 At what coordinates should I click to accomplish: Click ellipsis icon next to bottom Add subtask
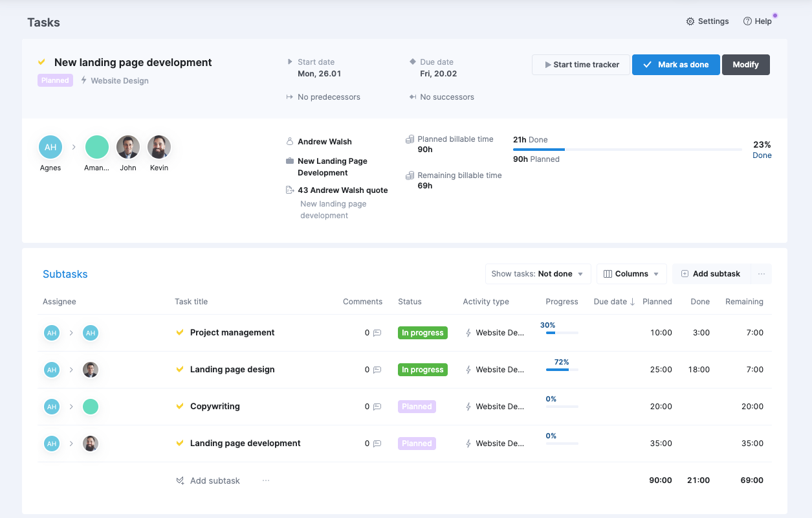266,480
